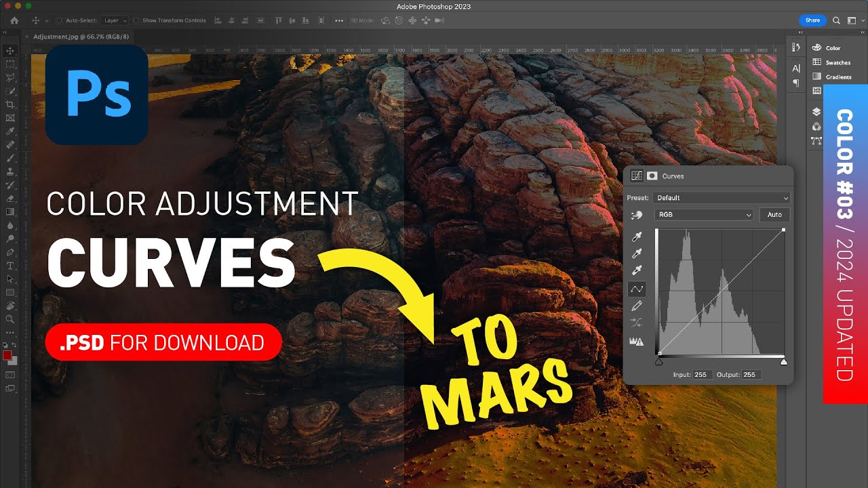Viewport: 868px width, 488px height.
Task: Click the red foreground color swatch
Action: point(7,354)
